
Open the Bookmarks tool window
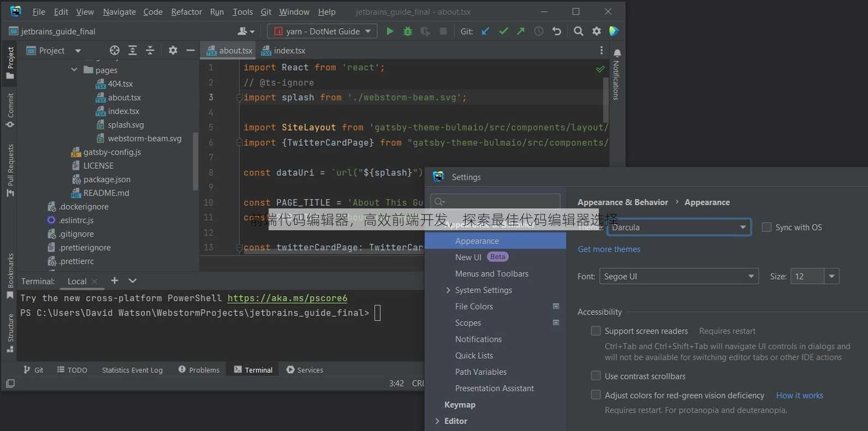click(x=10, y=276)
